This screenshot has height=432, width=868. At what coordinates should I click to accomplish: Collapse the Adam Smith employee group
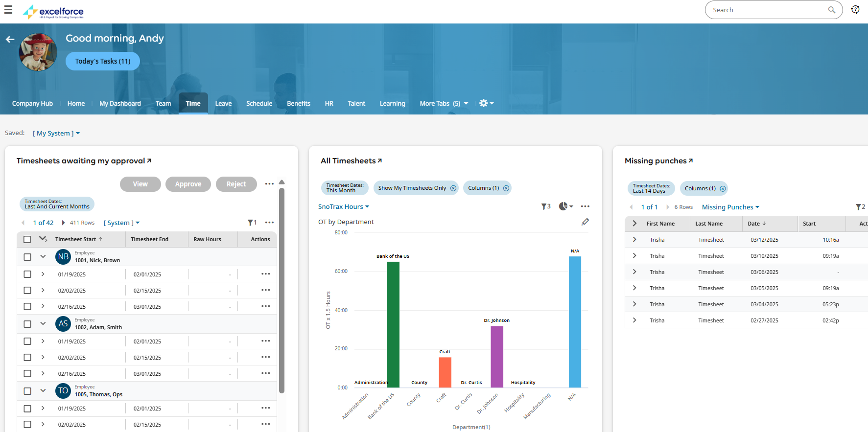point(43,323)
